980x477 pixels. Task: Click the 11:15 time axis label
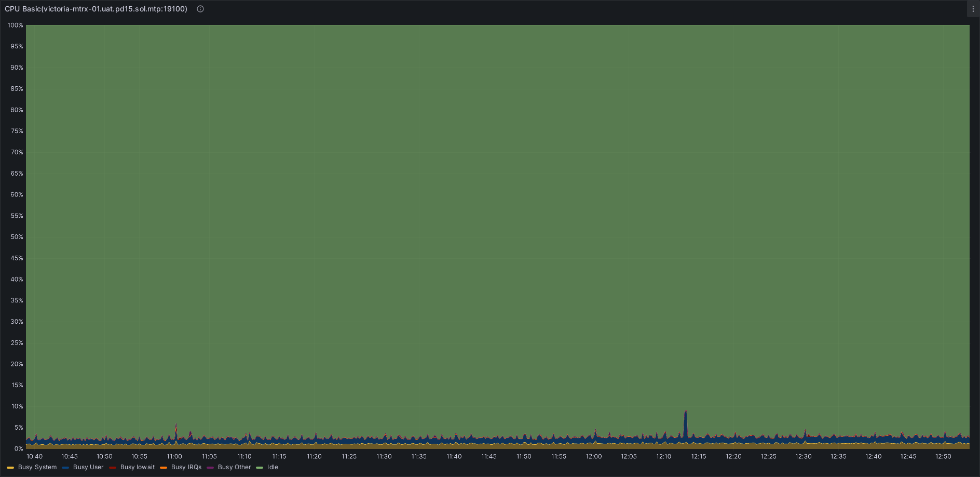279,456
